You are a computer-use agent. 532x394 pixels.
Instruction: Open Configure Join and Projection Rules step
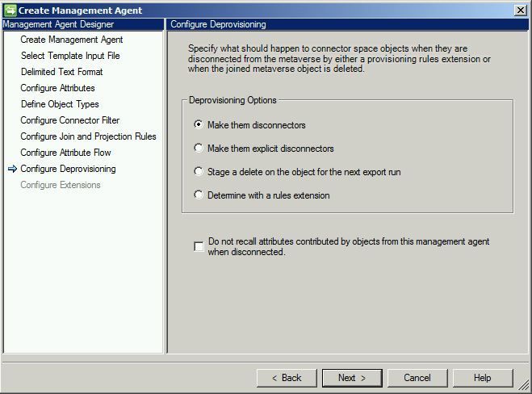(88, 136)
